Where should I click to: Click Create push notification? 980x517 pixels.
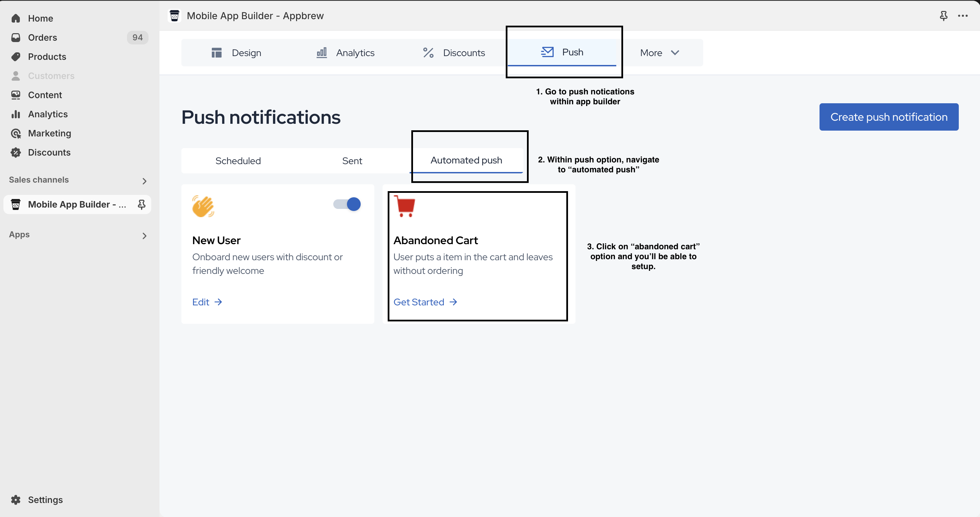coord(888,117)
